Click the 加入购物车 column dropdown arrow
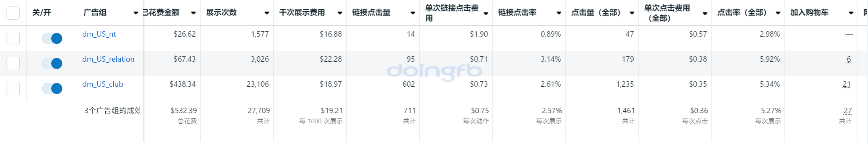The image size is (868, 144). coord(851,13)
